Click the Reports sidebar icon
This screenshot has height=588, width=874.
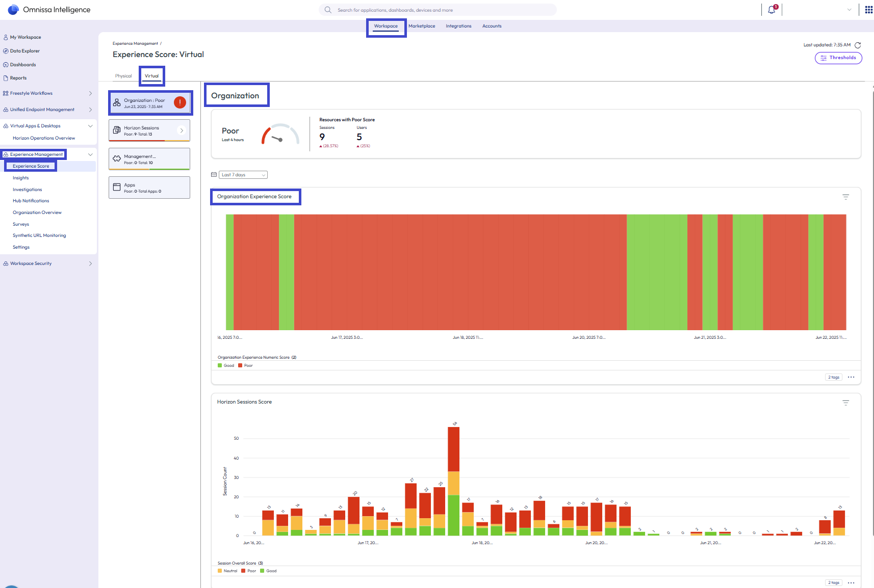[6, 78]
